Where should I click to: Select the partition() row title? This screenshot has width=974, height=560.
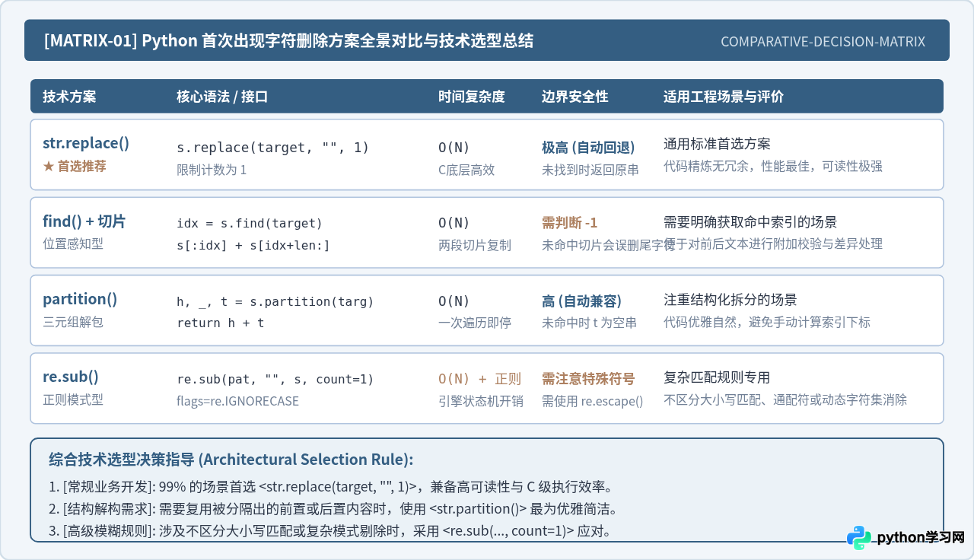[x=80, y=299]
